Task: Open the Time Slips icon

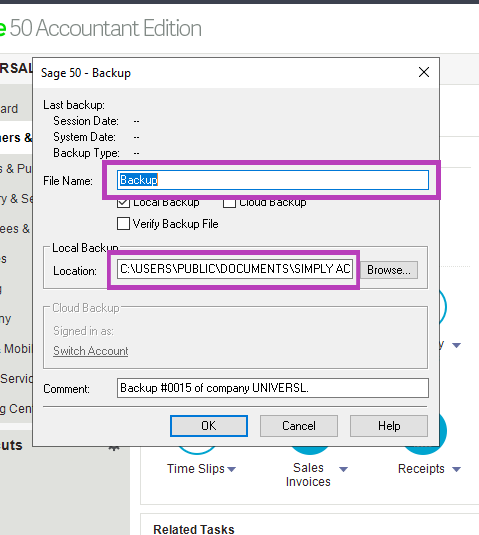Action: click(x=197, y=450)
